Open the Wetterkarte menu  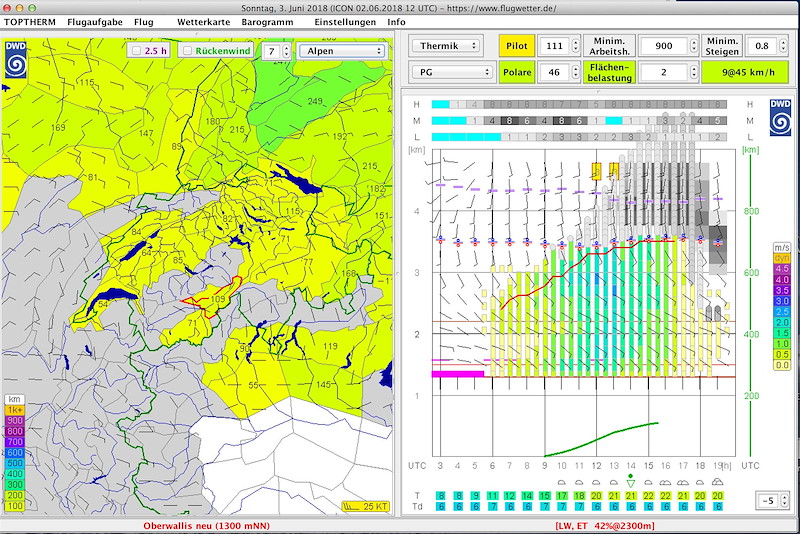click(204, 22)
